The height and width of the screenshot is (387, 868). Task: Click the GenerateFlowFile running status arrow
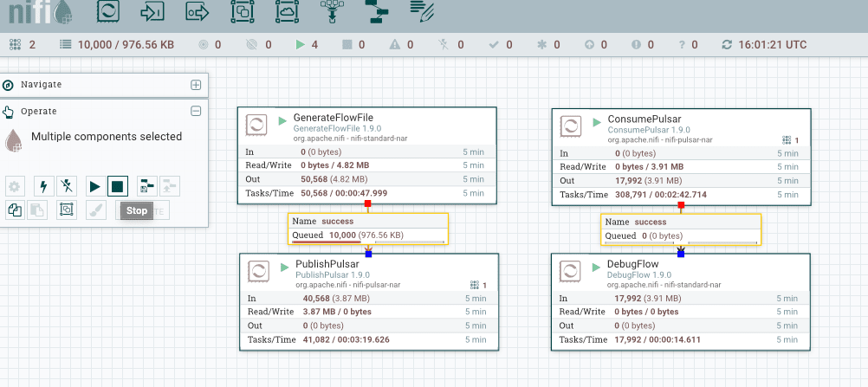click(x=283, y=119)
